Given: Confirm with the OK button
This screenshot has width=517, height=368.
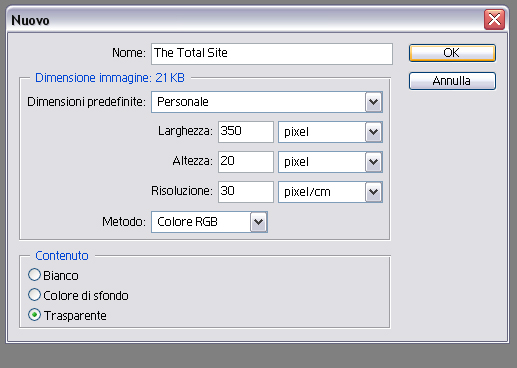Looking at the screenshot, I should point(452,53).
